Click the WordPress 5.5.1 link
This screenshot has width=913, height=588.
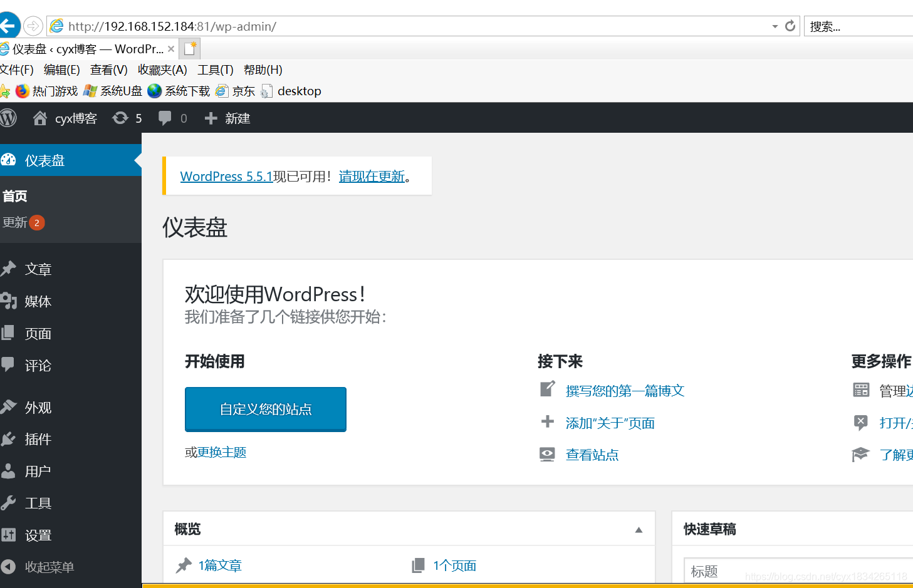tap(226, 177)
